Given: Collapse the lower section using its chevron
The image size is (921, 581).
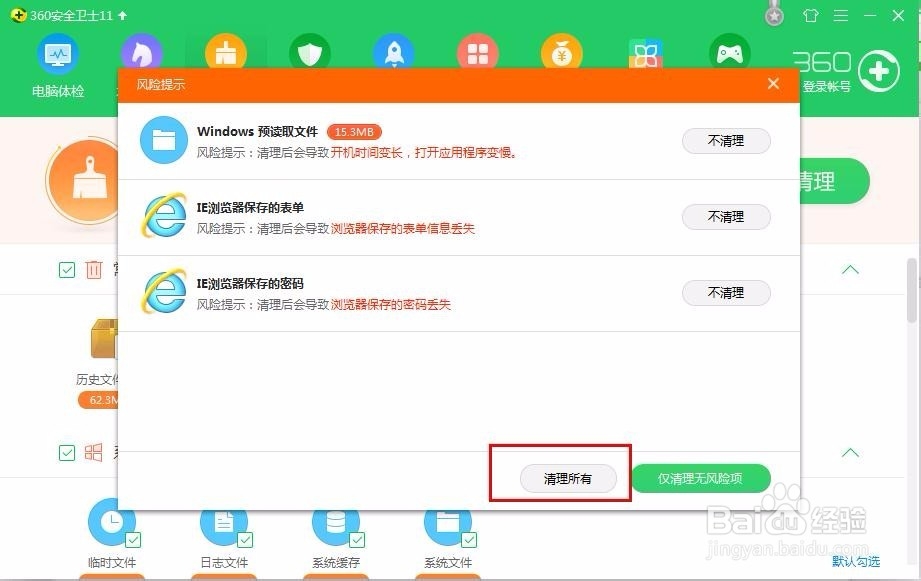Looking at the screenshot, I should 850,453.
